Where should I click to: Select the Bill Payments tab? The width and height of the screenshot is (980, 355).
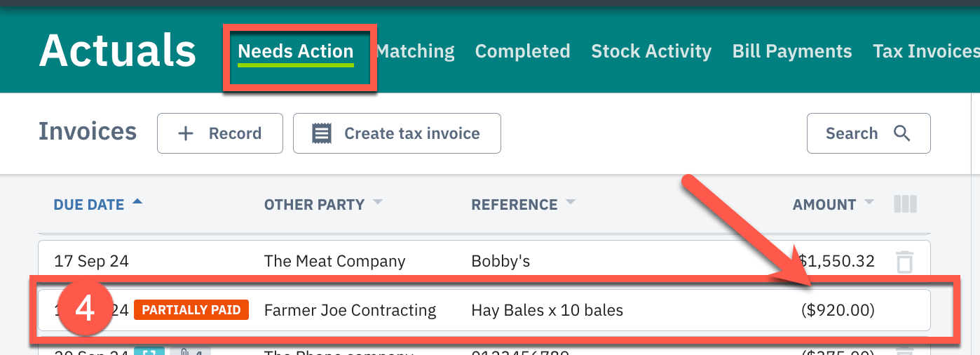coord(792,51)
